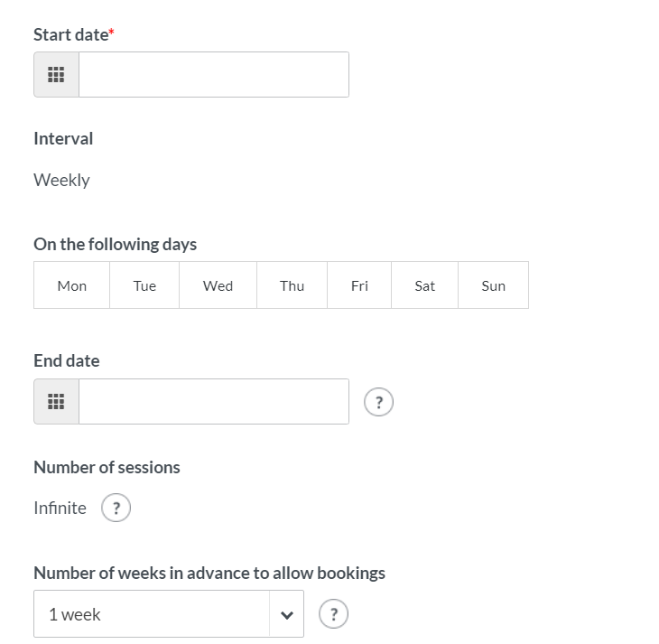Screen dimensions: 659x644
Task: Toggle Sun in the following days
Action: [x=493, y=285]
